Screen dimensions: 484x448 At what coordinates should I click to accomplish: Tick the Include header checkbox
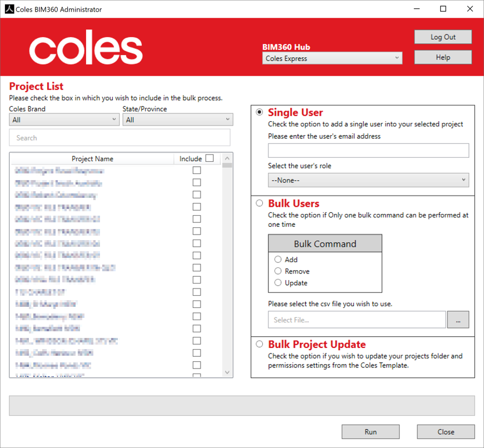pyautogui.click(x=209, y=158)
